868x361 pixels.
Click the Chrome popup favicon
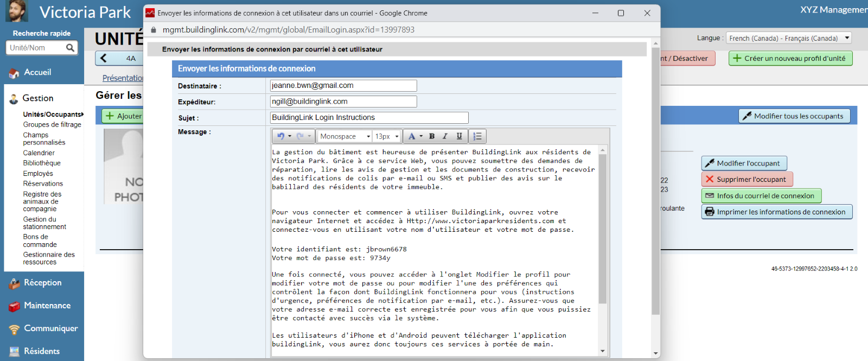[150, 13]
